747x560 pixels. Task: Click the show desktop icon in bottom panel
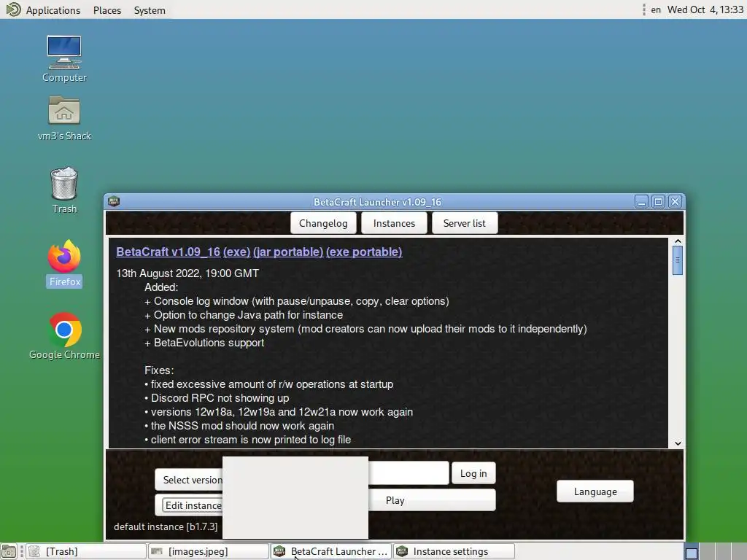9,551
